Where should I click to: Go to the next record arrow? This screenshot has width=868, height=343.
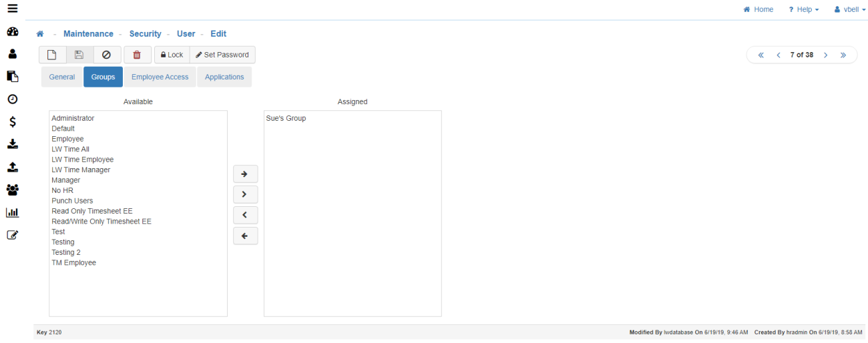[x=826, y=55]
